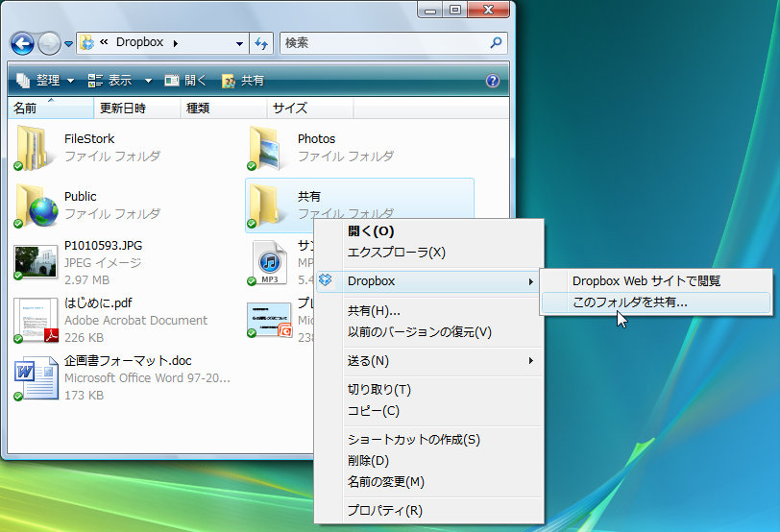Close the Dropbox explorer window
The width and height of the screenshot is (780, 532).
[489, 10]
